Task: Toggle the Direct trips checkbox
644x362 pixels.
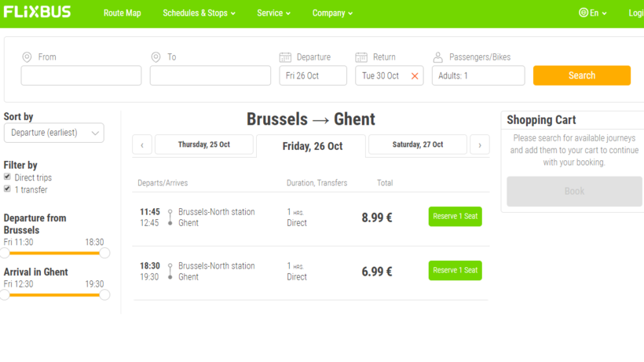Action: point(7,177)
